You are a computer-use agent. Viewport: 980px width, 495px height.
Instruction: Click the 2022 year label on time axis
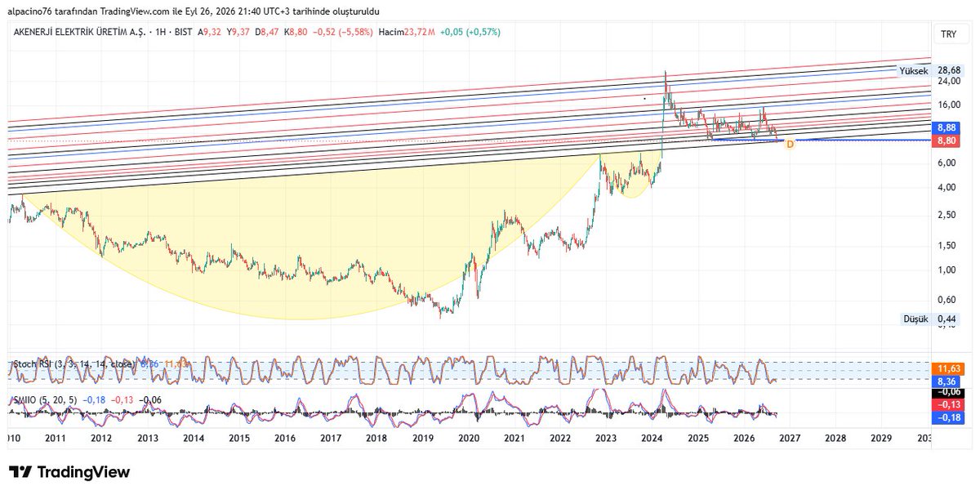tap(560, 439)
